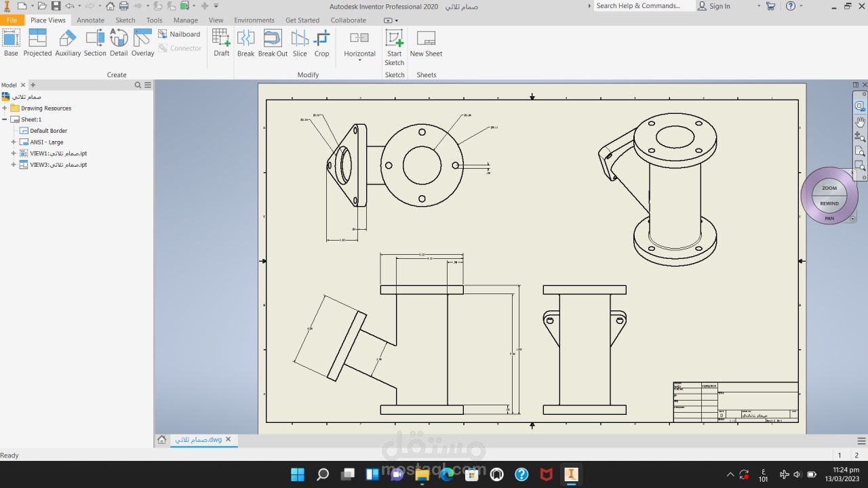Choose the Auxiliary view tool
This screenshot has width=868, height=488.
coord(68,42)
